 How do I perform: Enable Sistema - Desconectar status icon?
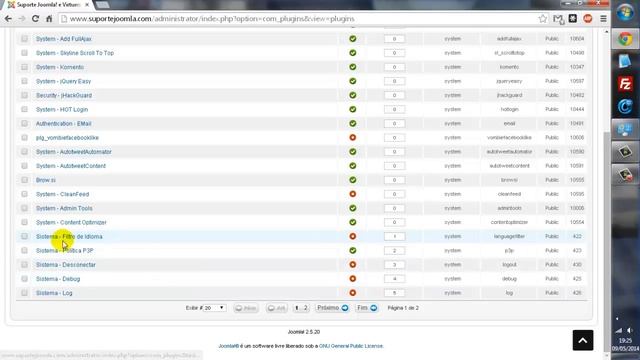click(353, 264)
